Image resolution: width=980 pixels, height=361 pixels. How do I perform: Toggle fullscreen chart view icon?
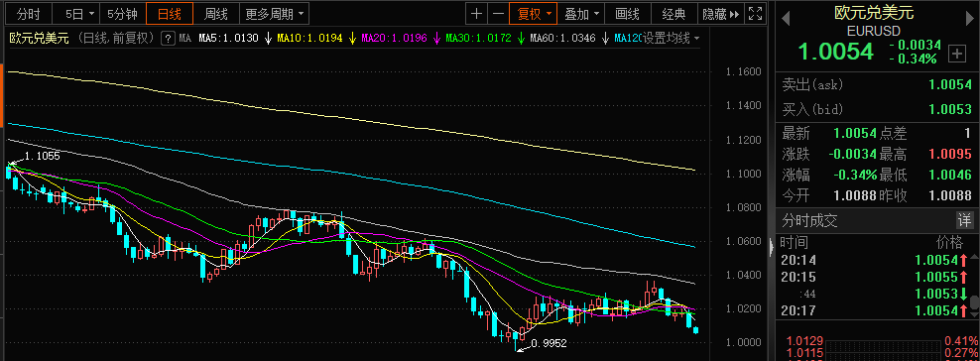point(755,13)
